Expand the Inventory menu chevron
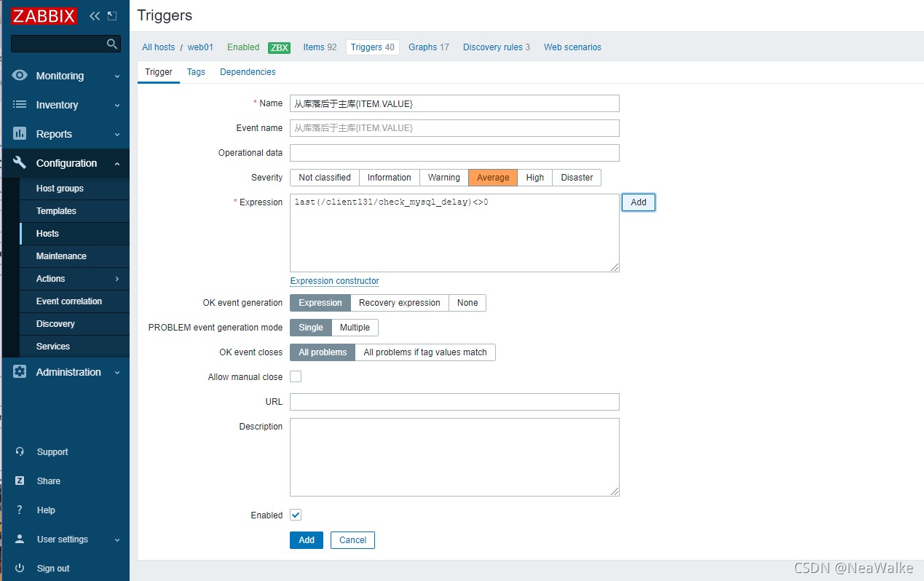Screen dimensions: 924x581 117,106
